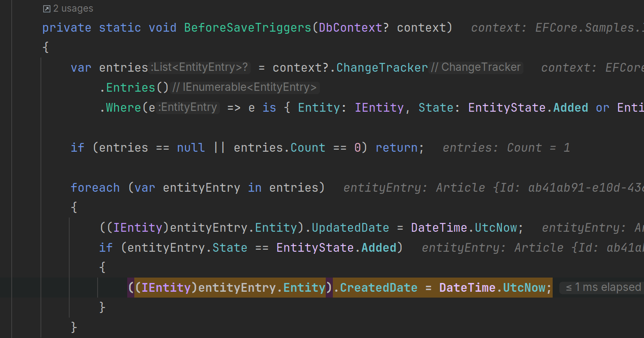Viewport: 644px width, 338px height.
Task: Click the IEnumerable<EntityEntry> inlay hint
Action: pos(245,88)
